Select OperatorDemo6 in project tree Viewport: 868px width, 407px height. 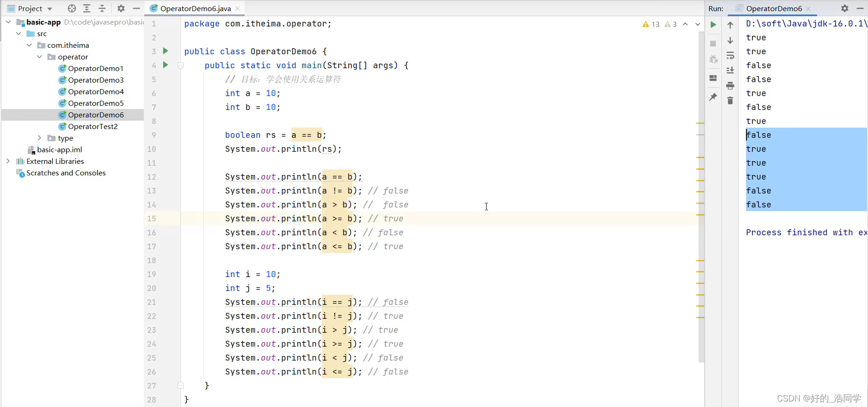tap(96, 115)
